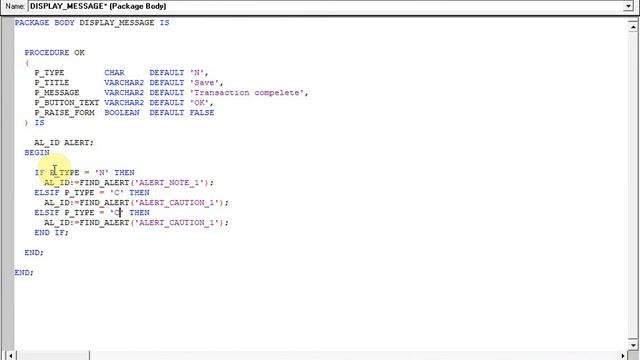640x360 pixels.
Task: Click the first FIND_ALERT('ALERT_CAUTION_1') line
Action: click(x=136, y=202)
